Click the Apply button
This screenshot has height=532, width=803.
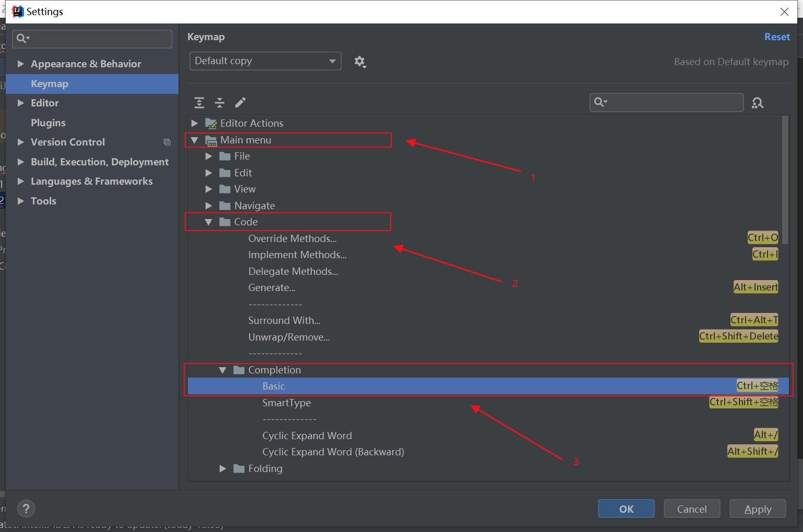pyautogui.click(x=758, y=509)
